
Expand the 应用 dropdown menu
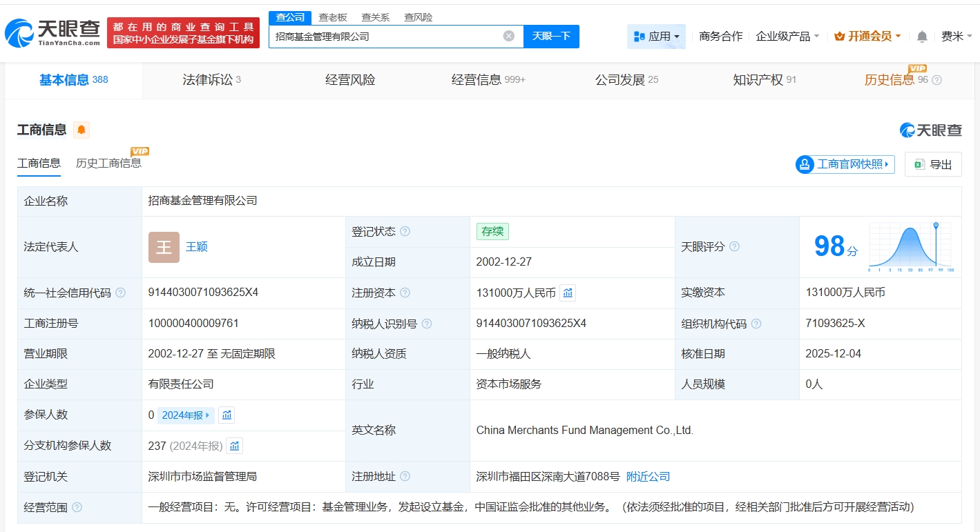point(656,37)
